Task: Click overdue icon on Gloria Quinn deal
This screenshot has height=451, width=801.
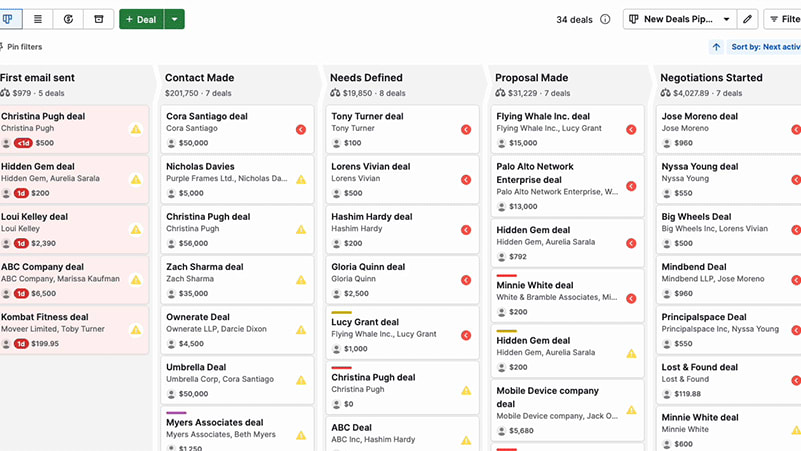Action: point(466,280)
